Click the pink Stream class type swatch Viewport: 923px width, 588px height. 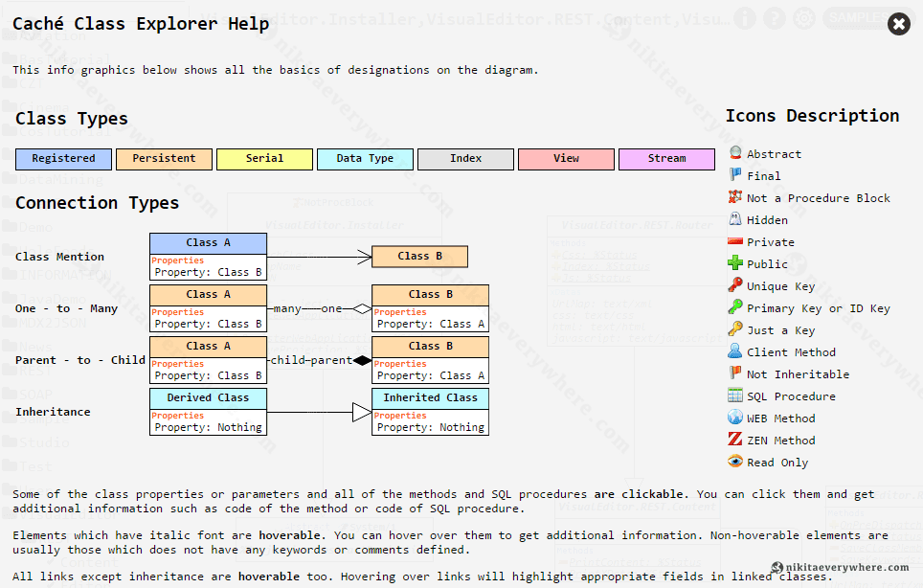[x=666, y=159]
